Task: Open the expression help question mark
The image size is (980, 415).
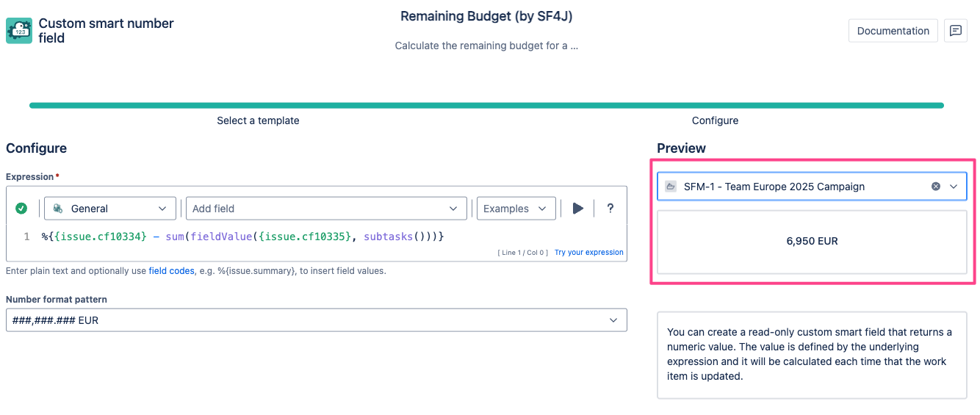Action: click(x=610, y=209)
